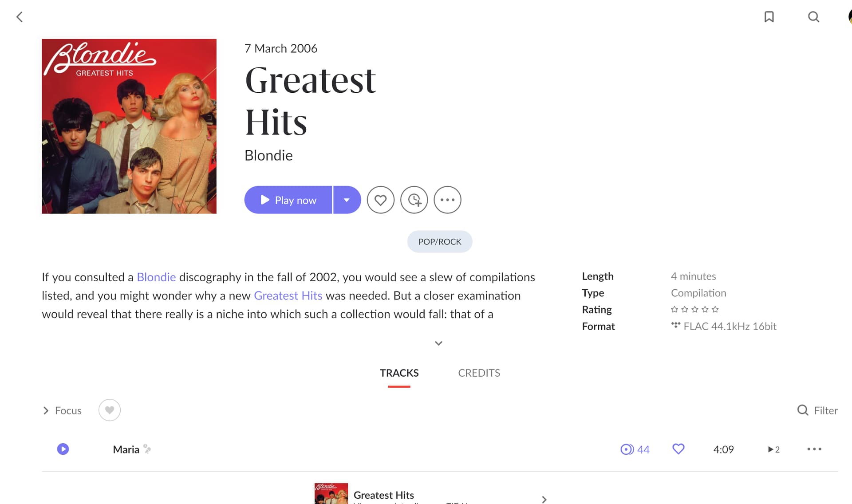
Task: Go back using the back arrow
Action: (x=20, y=17)
